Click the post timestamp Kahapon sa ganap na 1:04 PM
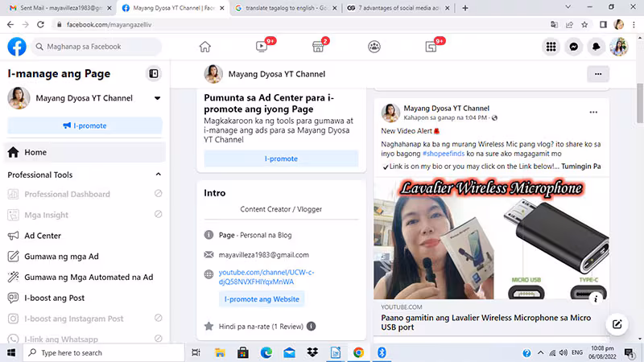The image size is (644, 362). click(445, 117)
